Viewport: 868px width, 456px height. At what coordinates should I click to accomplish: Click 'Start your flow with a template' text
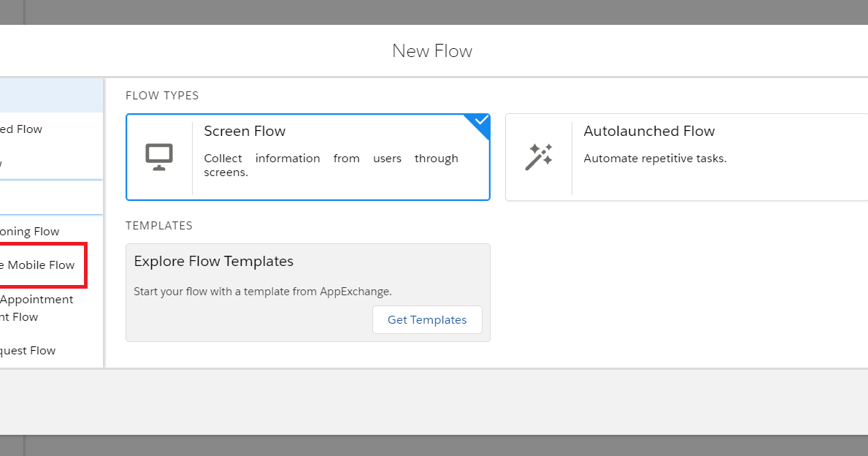pos(263,292)
